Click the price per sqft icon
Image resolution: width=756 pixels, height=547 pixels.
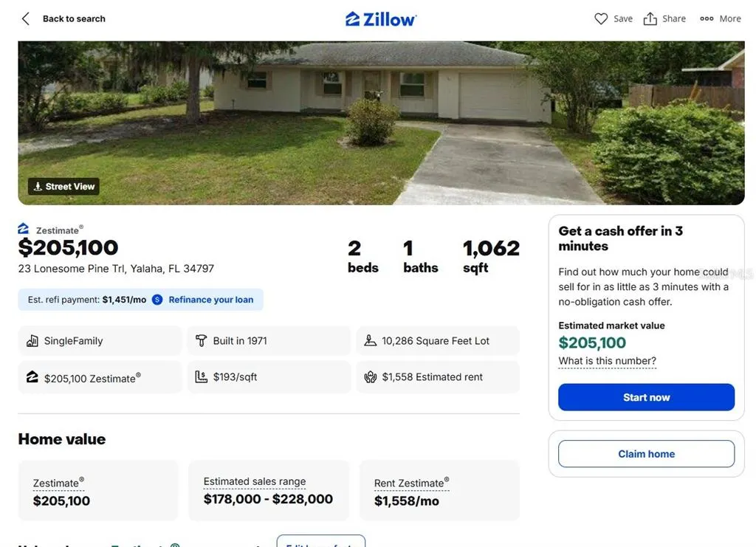tap(201, 377)
